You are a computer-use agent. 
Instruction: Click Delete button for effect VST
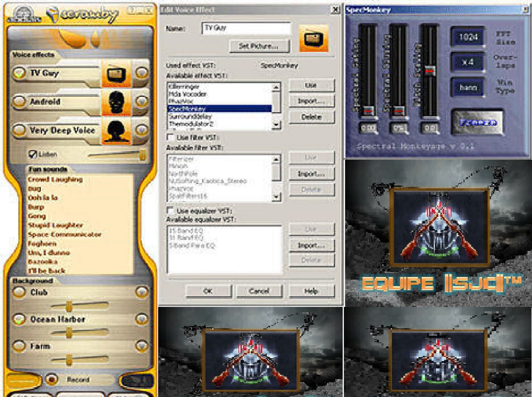pyautogui.click(x=311, y=117)
